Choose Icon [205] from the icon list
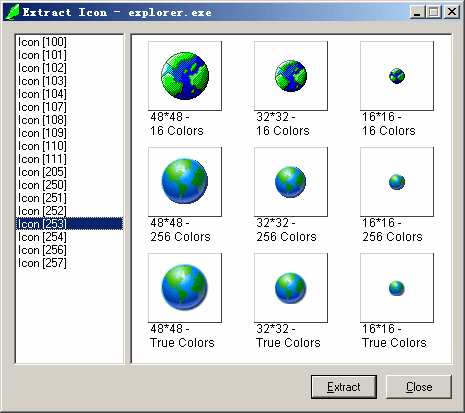This screenshot has width=465, height=413. point(69,172)
